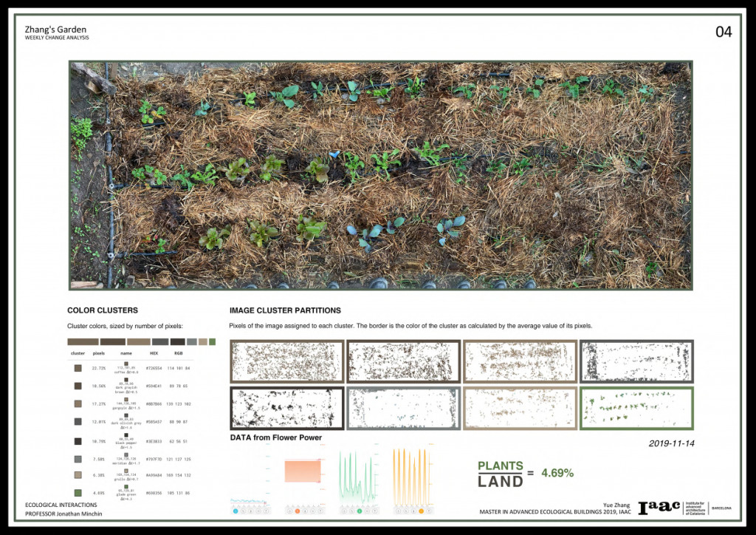The image size is (756, 535).
Task: Click the orange Flower Power bar chart
Action: (303, 471)
